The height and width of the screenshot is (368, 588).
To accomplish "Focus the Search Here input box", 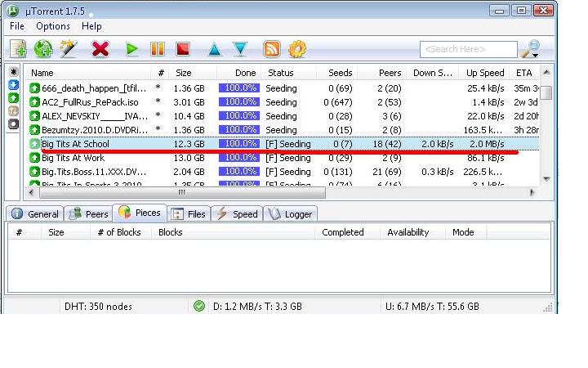I will (x=469, y=49).
